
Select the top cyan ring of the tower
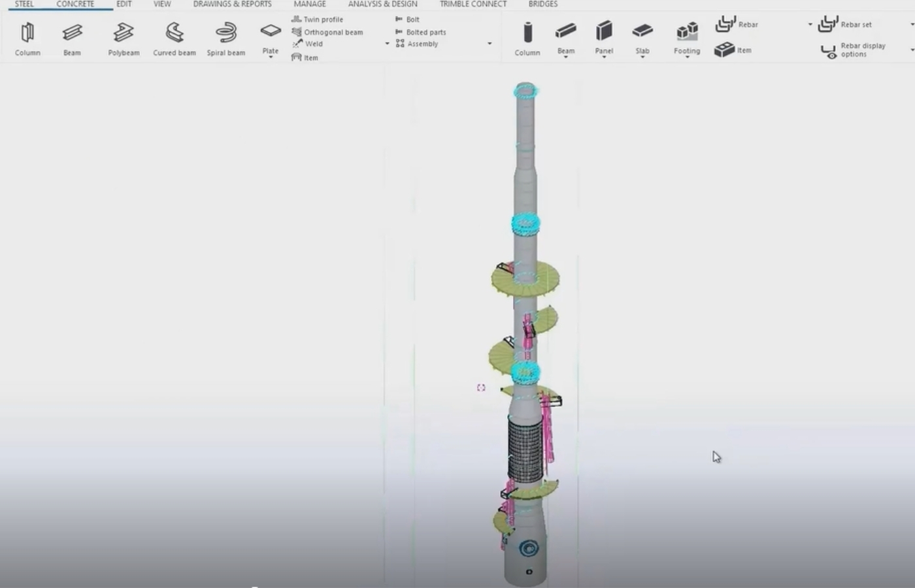click(525, 90)
